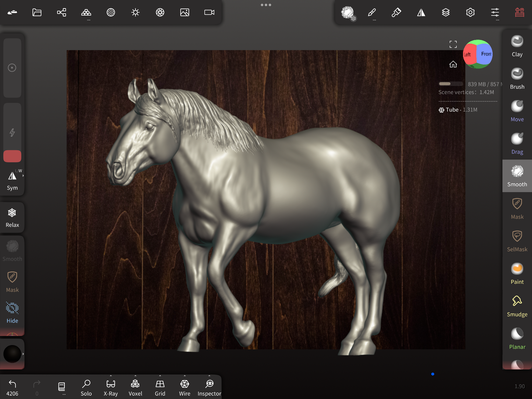532x399 pixels.
Task: Open the SelMask tool
Action: click(x=517, y=241)
